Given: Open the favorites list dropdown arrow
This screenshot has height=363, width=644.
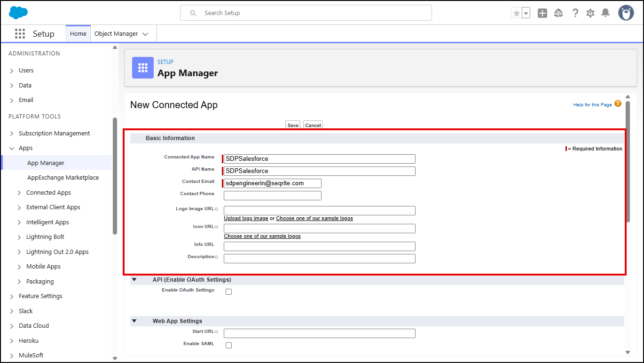Looking at the screenshot, I should [526, 13].
